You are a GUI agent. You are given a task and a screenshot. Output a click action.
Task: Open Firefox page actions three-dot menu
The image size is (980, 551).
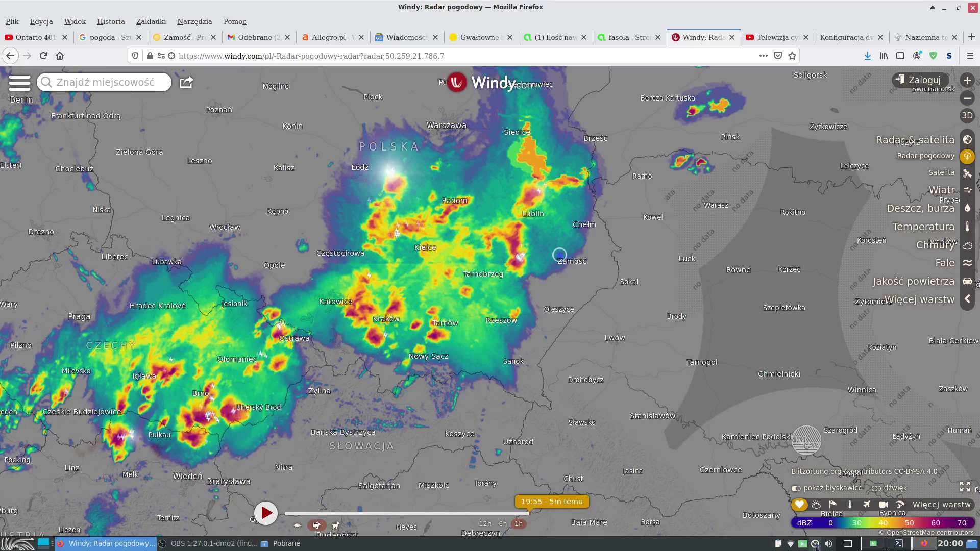pos(763,56)
